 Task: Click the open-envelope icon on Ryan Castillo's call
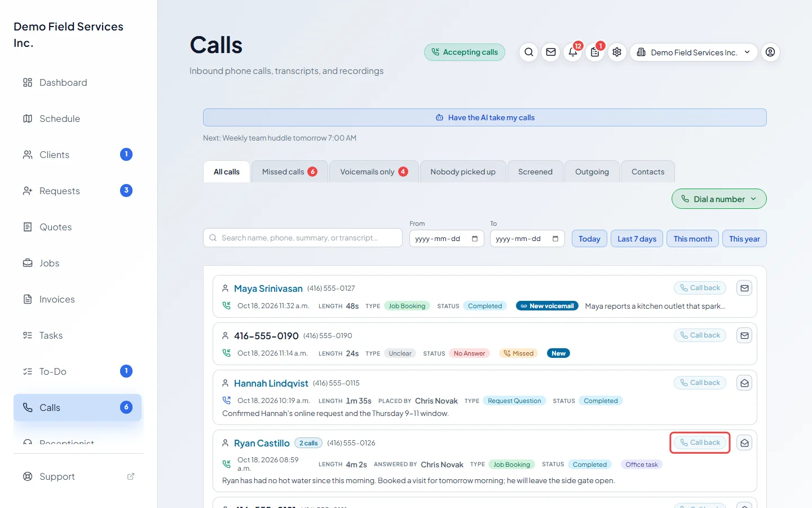coord(744,443)
